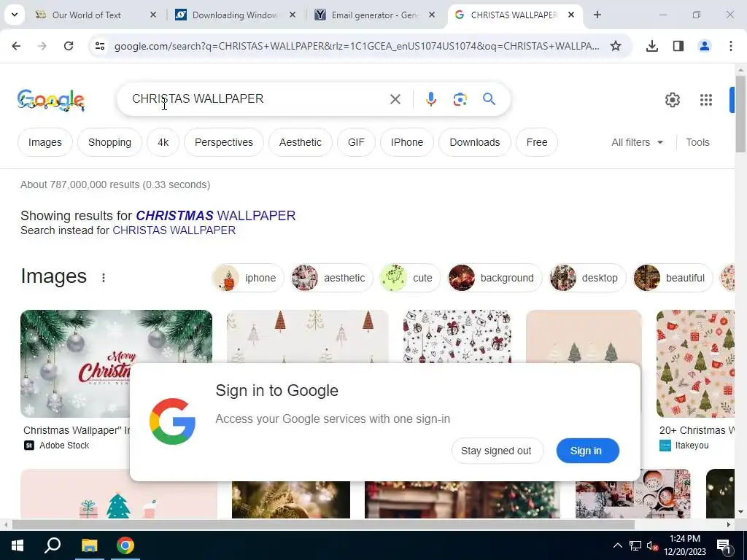Screen dimensions: 747x560
Task: Open Chrome three-dot menu
Action: [x=731, y=46]
